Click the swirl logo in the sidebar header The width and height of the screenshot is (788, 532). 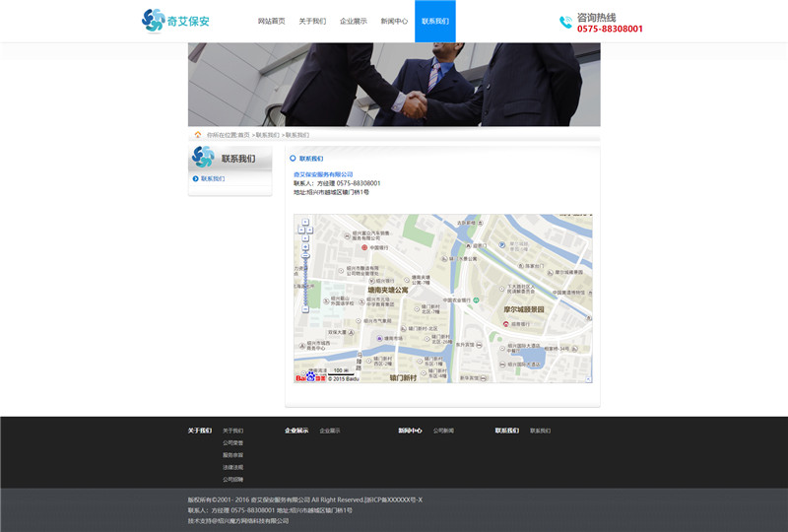[x=203, y=157]
